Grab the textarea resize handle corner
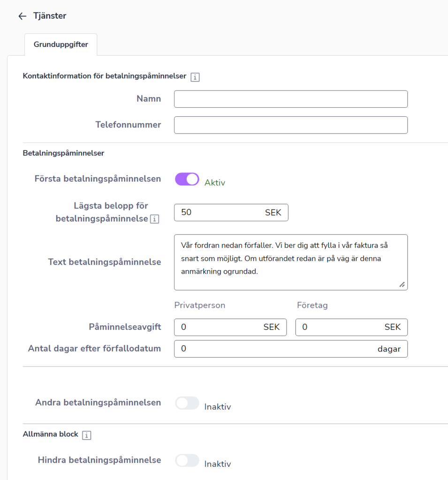Viewport: 448px width, 480px height. tap(402, 285)
